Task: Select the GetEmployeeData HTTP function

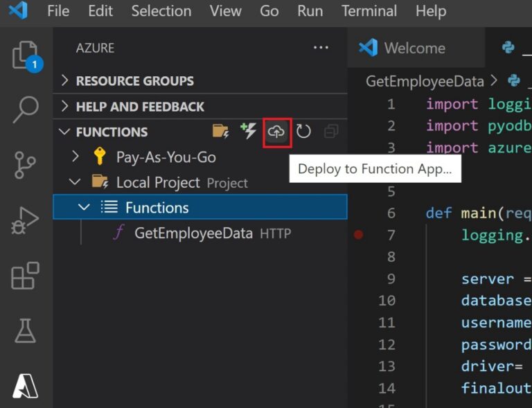Action: (x=200, y=233)
